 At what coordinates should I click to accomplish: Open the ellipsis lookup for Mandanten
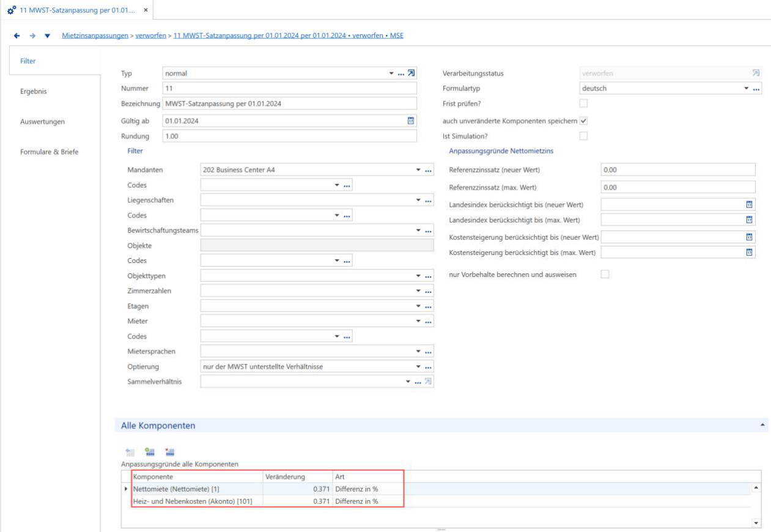coord(428,170)
